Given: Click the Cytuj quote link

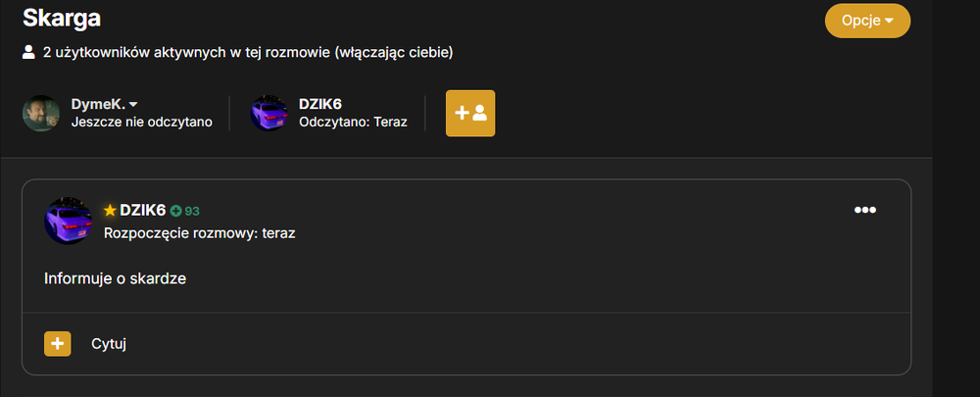Looking at the screenshot, I should (109, 344).
